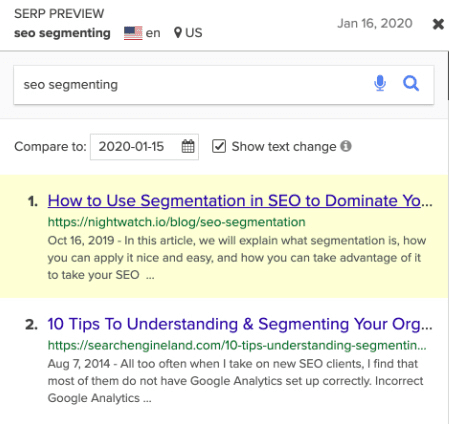Click the location pin icon near US
The image size is (449, 427).
click(178, 33)
